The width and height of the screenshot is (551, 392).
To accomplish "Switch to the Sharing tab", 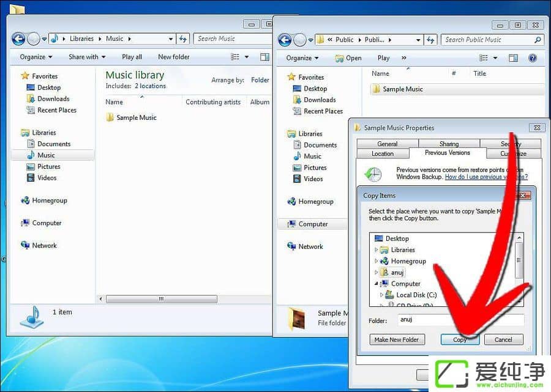I will [x=448, y=143].
